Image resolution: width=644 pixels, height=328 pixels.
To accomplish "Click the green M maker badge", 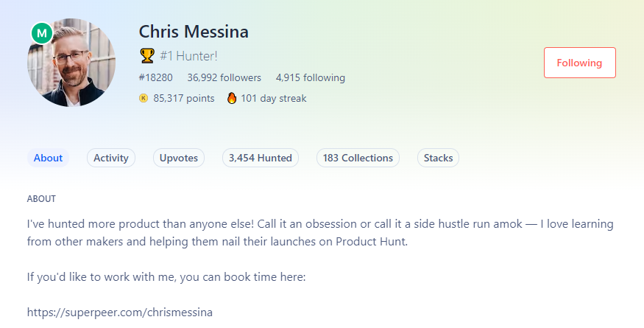I will coord(42,33).
